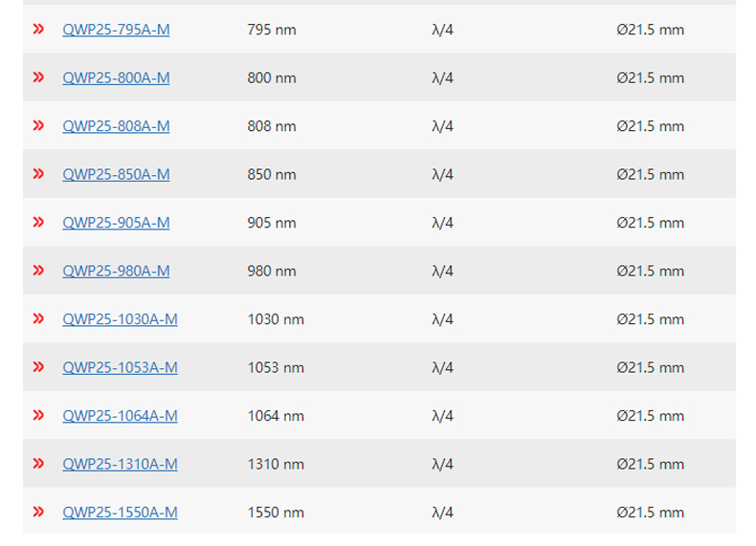Click red chevron icon beside QWP25-808A-M
This screenshot has width=756, height=546.
(x=38, y=126)
